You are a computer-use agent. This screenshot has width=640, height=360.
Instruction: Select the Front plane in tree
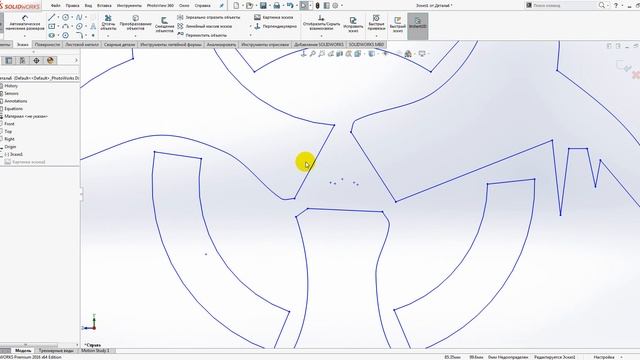8,124
